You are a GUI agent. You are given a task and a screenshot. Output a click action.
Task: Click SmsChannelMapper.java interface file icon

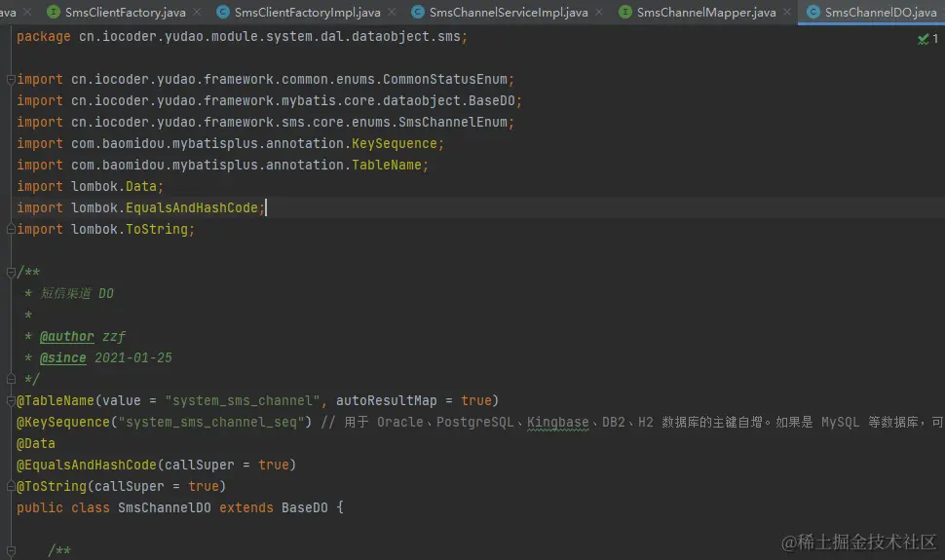[625, 12]
